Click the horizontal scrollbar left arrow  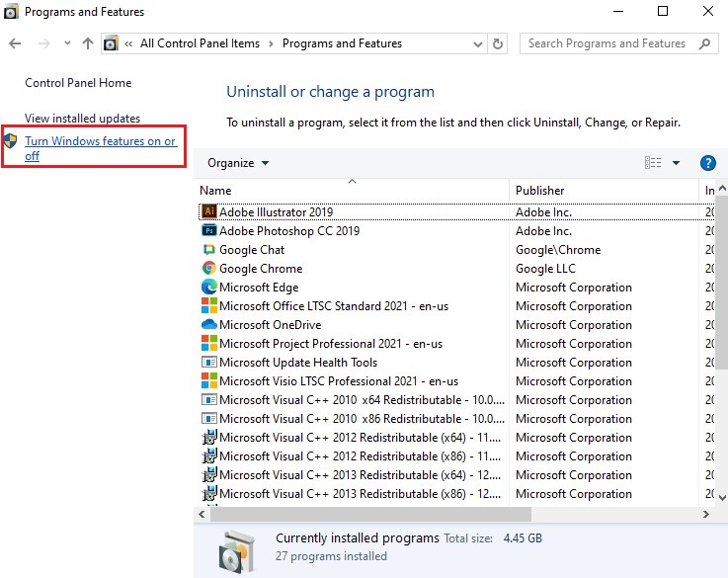202,515
